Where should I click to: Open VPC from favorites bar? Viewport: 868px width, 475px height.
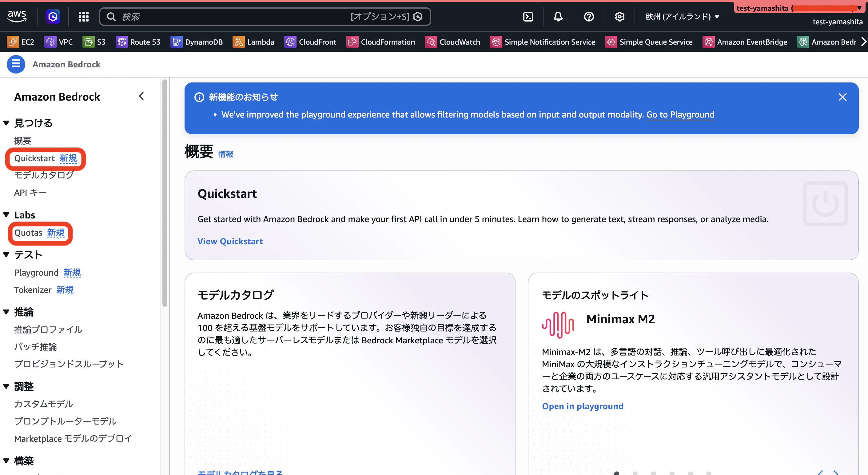click(59, 42)
